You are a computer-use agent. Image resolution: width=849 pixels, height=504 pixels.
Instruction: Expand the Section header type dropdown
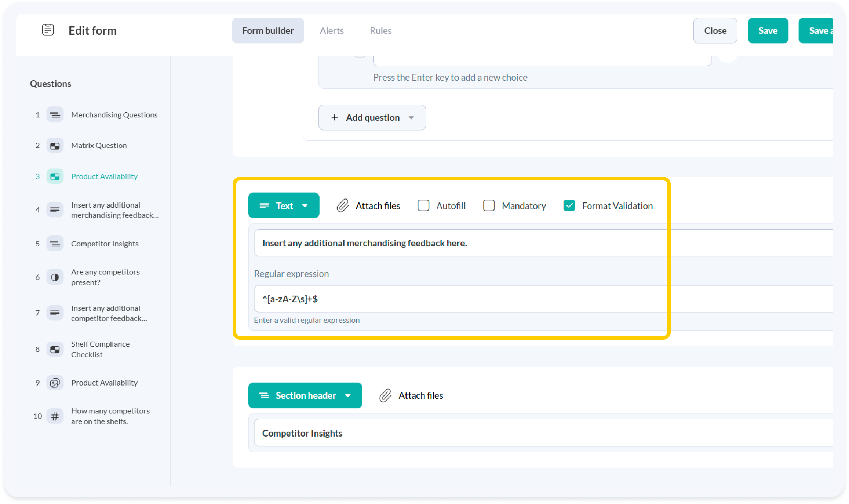pos(305,395)
